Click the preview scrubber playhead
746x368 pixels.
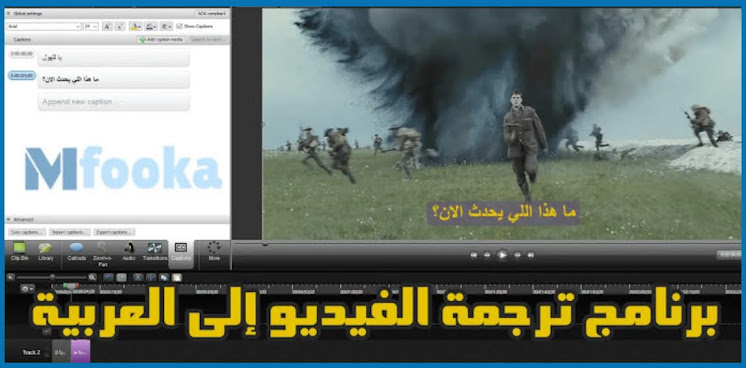tap(265, 244)
